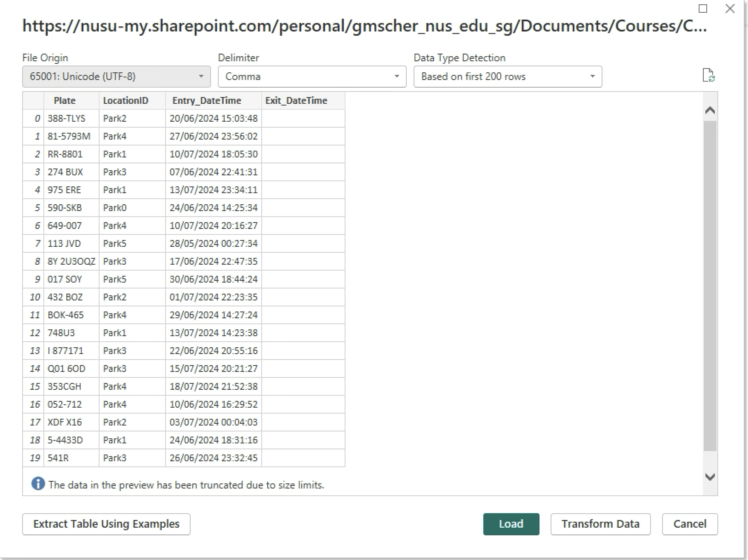Cancel the data import

click(x=690, y=524)
